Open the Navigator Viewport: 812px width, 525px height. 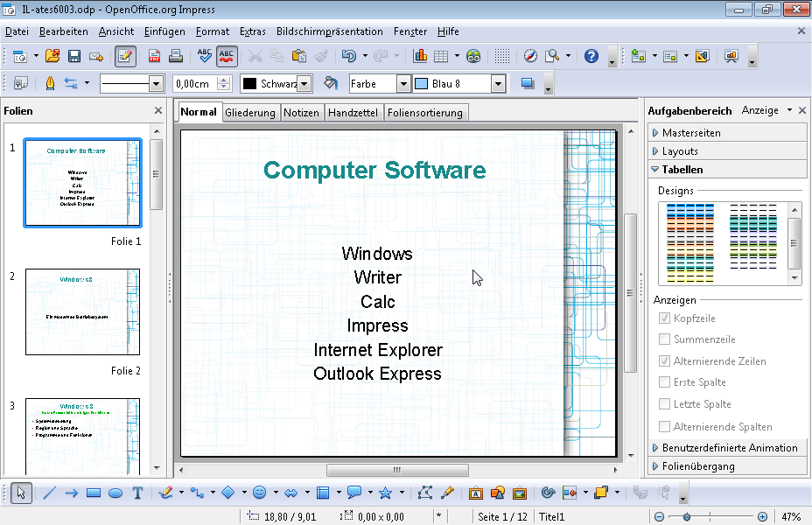(x=530, y=56)
